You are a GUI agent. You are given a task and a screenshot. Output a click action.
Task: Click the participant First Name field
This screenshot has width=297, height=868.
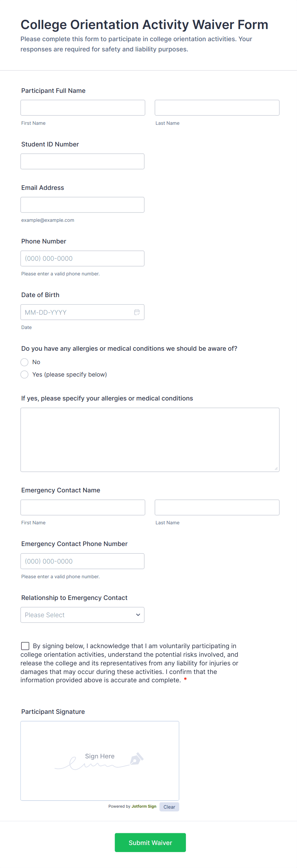tap(83, 108)
